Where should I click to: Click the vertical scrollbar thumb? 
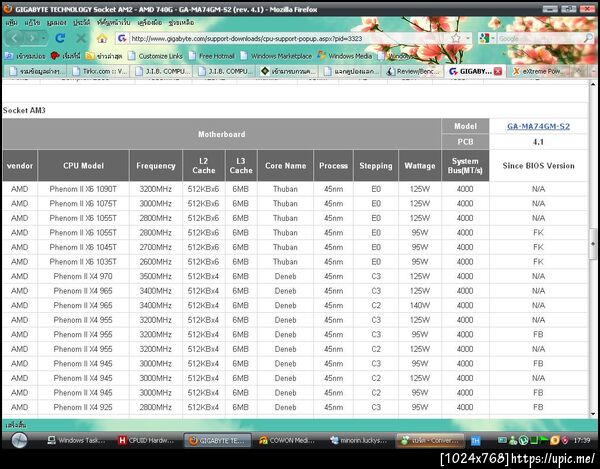(x=592, y=244)
